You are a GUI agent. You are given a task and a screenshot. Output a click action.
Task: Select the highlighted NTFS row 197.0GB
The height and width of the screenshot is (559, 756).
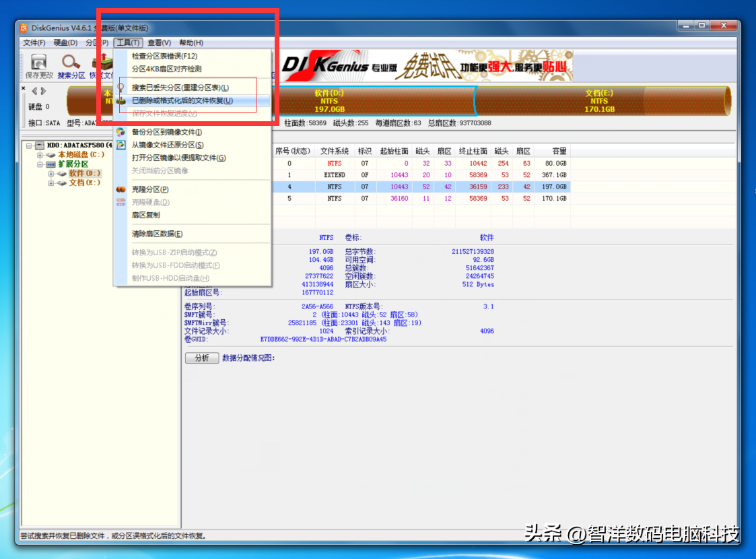point(421,187)
